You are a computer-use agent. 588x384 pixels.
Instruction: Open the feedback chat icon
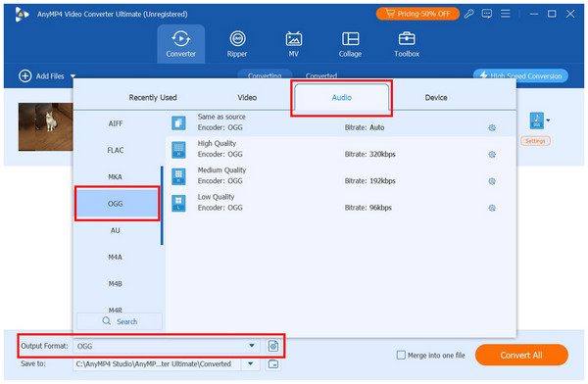tap(487, 14)
